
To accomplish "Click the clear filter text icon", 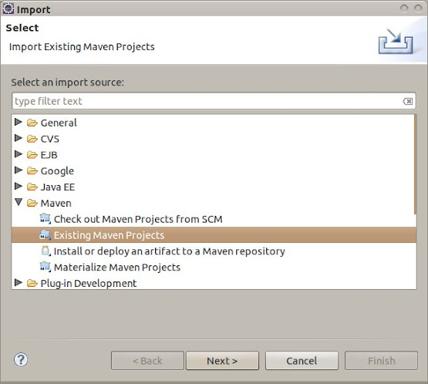I will click(408, 101).
